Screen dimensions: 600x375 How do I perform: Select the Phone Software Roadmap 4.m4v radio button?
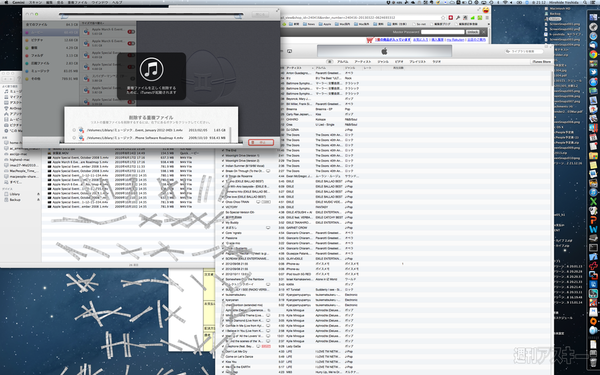74,137
